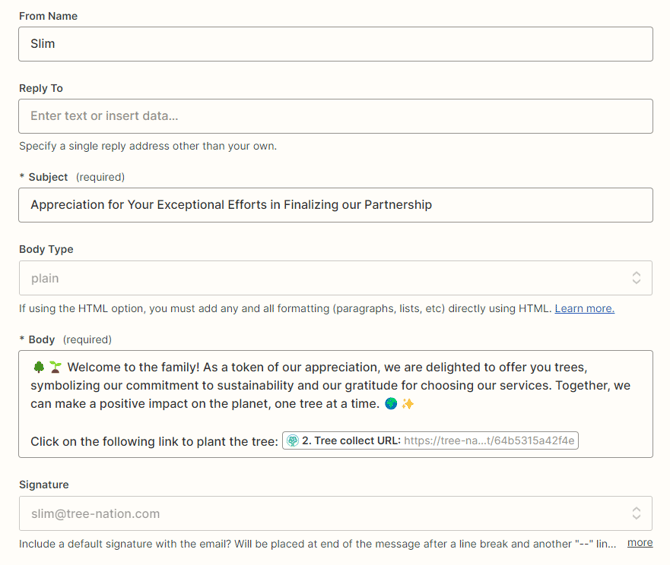The width and height of the screenshot is (670, 565).
Task: Open the Learn more link
Action: [x=584, y=308]
